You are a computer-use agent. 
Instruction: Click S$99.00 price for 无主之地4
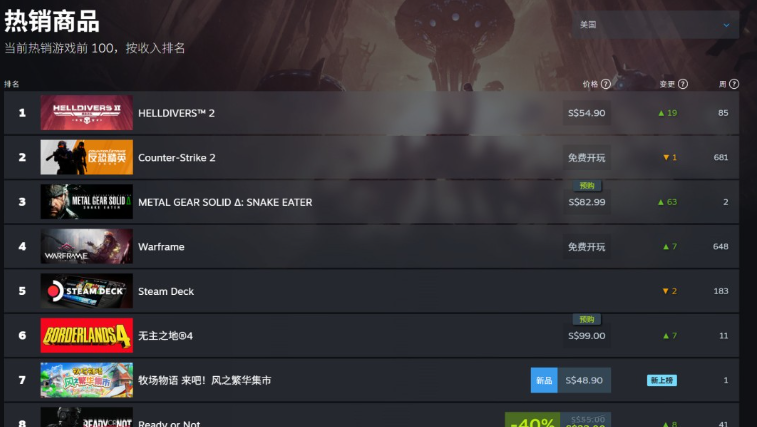[x=587, y=336]
